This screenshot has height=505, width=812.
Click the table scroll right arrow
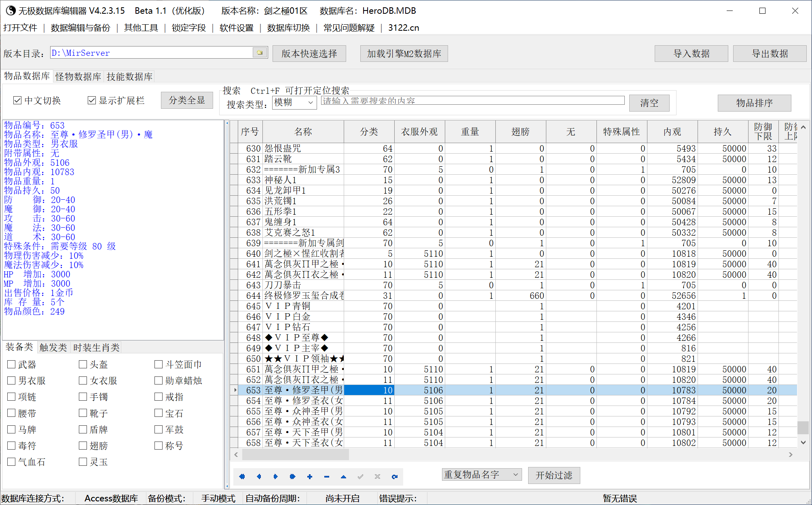point(791,454)
